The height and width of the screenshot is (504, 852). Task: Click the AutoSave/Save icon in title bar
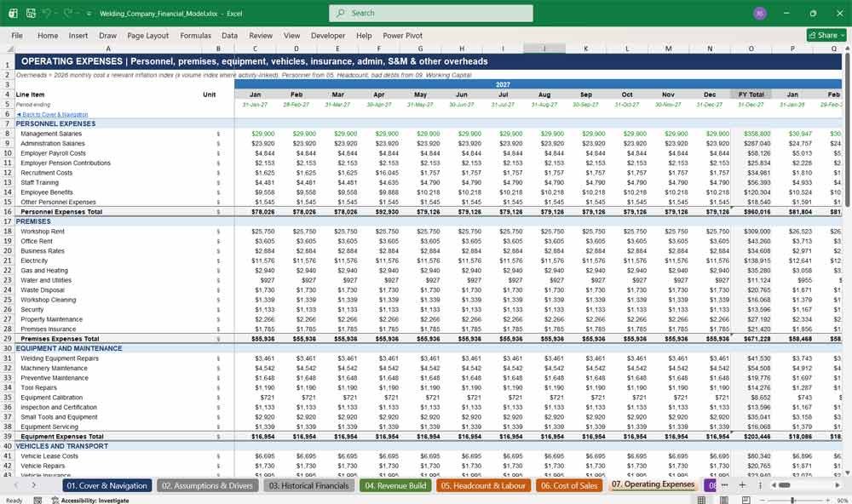click(x=31, y=13)
